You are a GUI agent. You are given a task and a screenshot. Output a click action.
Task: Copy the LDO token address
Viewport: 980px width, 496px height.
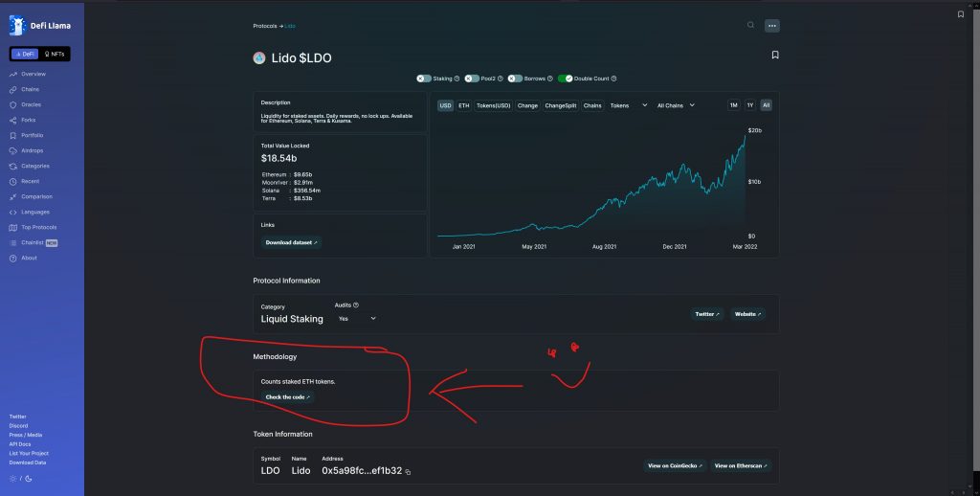pos(408,472)
